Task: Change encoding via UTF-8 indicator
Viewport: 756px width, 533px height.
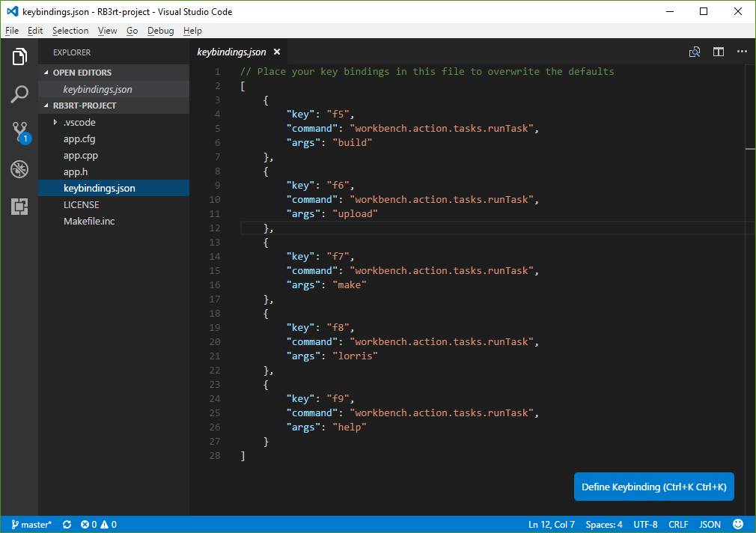Action: click(645, 524)
